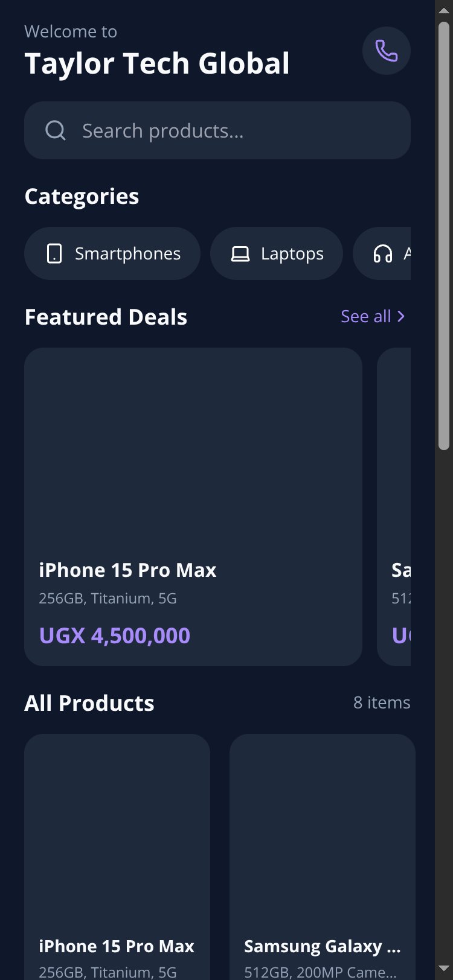
Task: Tap the phone call icon button
Action: coord(387,51)
